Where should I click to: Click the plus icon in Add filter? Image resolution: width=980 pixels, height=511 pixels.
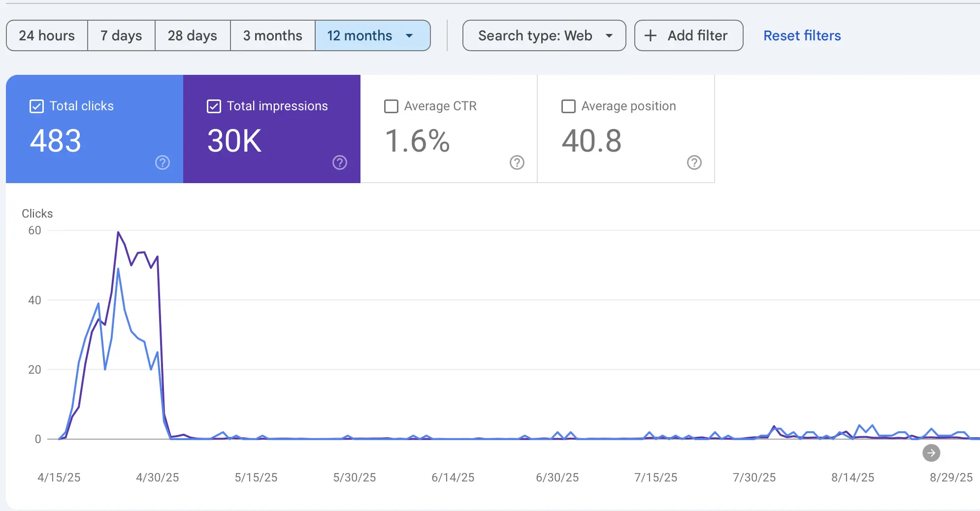coord(651,35)
